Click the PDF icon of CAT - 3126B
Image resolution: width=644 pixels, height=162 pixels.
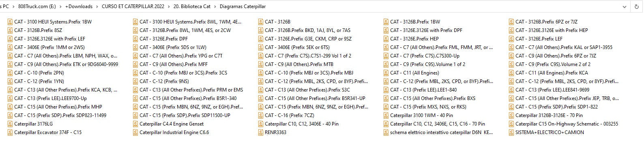[x=261, y=22]
